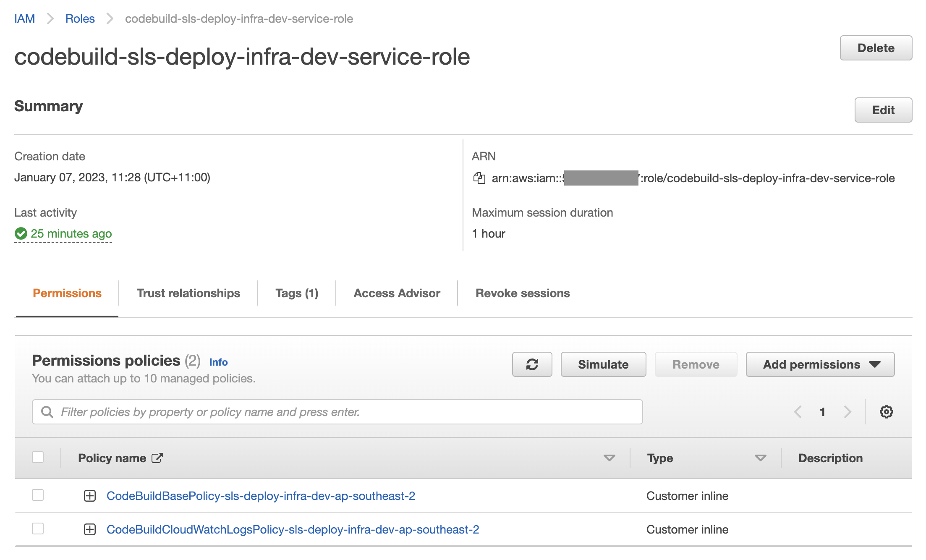Click page number 1 in the pagination
This screenshot has height=560, width=926.
(822, 412)
